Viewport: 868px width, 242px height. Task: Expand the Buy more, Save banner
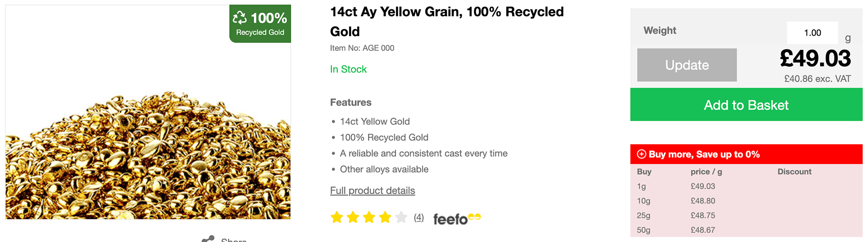[746, 154]
